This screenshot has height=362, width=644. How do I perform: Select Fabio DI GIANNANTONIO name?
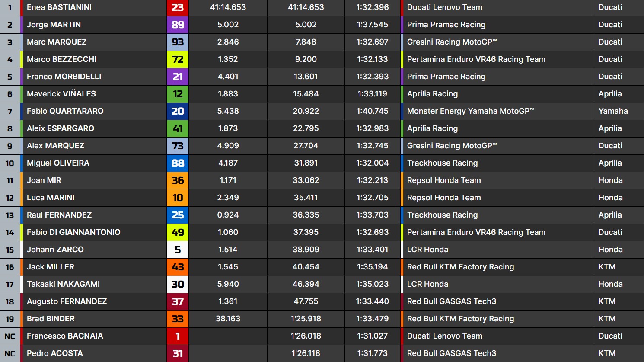(x=73, y=232)
